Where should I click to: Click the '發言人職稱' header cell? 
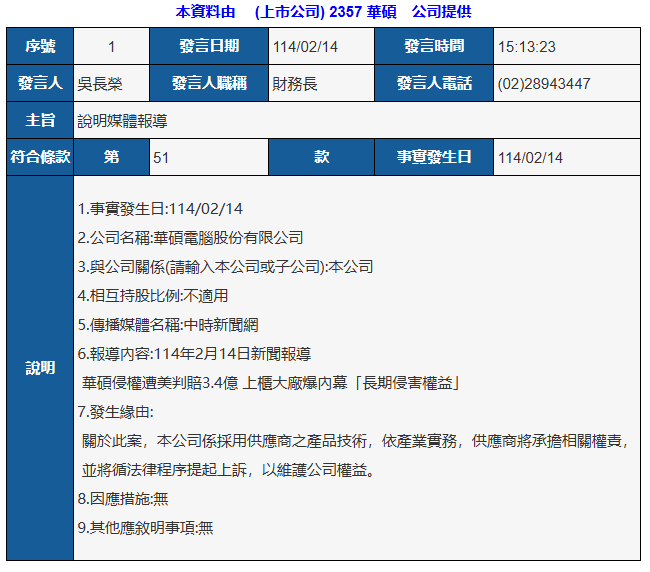(209, 83)
